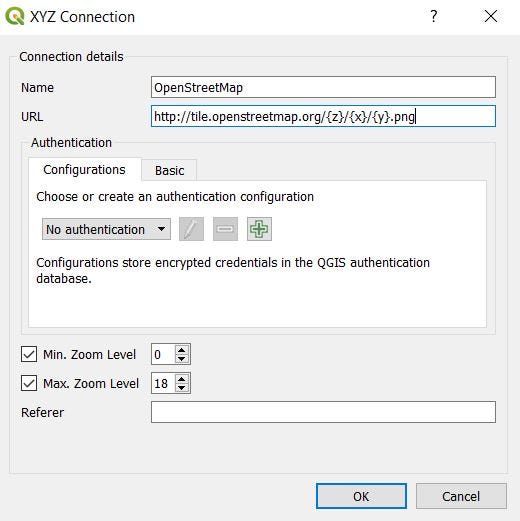
Task: Focus the Name field containing OpenStreetMap
Action: 323,87
